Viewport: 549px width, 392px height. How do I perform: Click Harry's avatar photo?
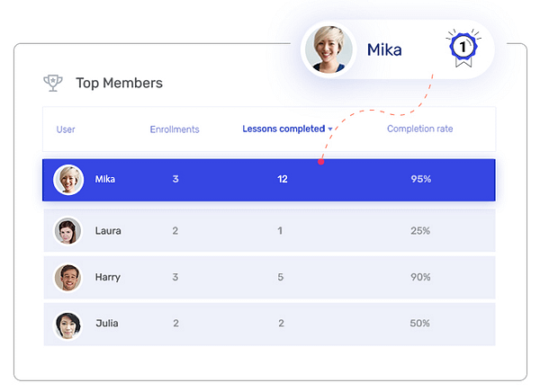pyautogui.click(x=68, y=278)
